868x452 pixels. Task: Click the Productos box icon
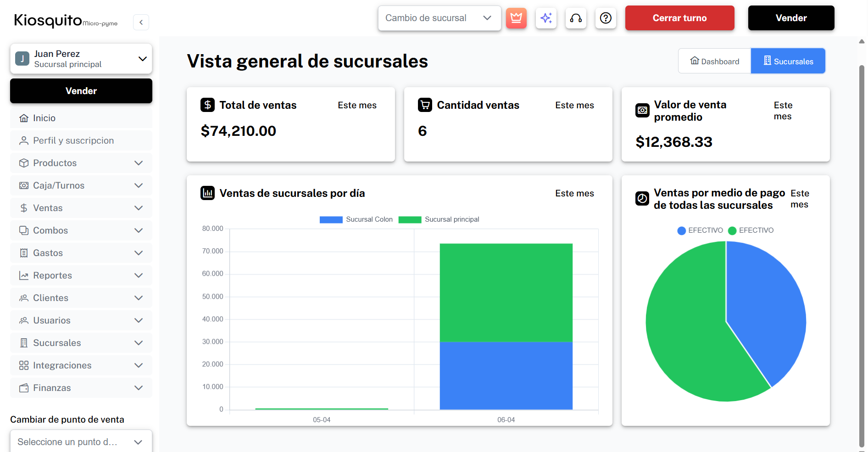[24, 163]
